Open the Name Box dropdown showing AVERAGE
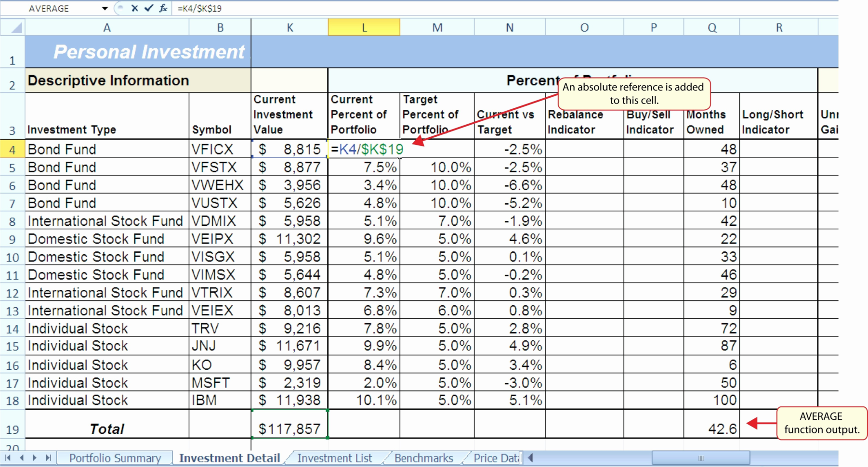Image resolution: width=868 pixels, height=467 pixels. click(x=104, y=8)
